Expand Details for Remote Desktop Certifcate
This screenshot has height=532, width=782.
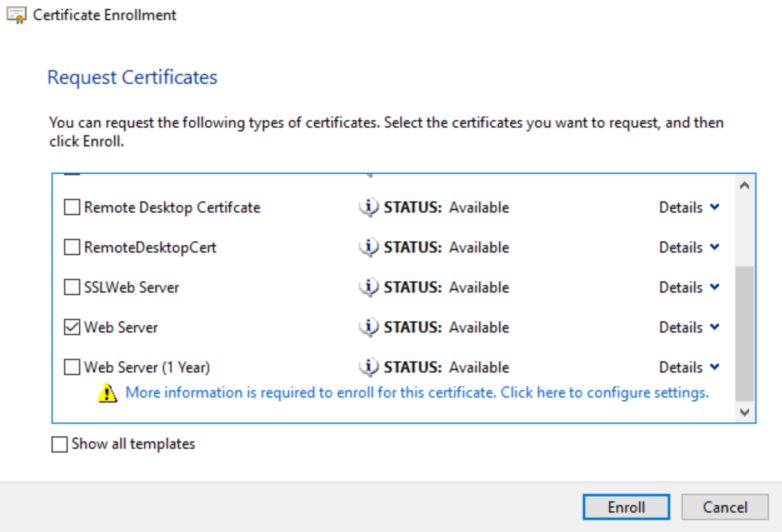point(689,207)
